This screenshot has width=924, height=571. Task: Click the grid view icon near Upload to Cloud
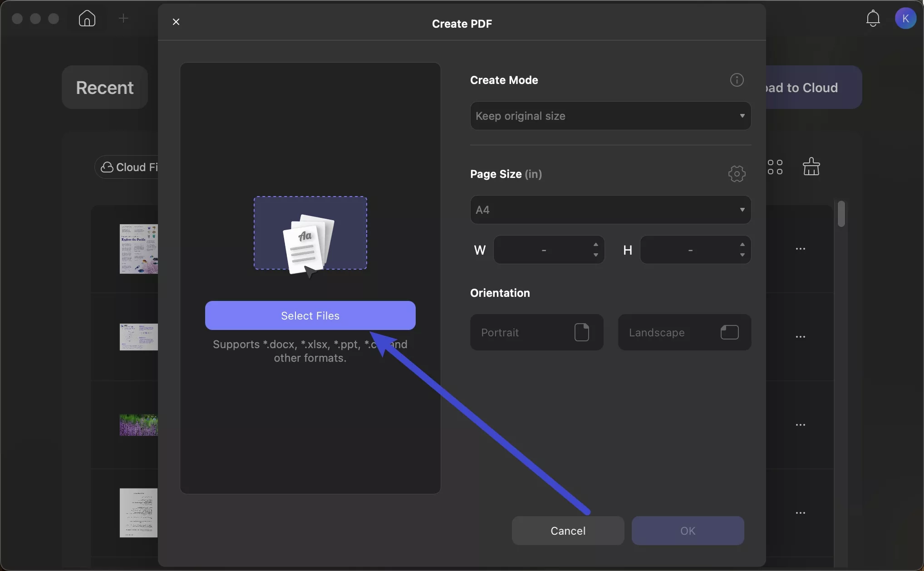pyautogui.click(x=776, y=167)
